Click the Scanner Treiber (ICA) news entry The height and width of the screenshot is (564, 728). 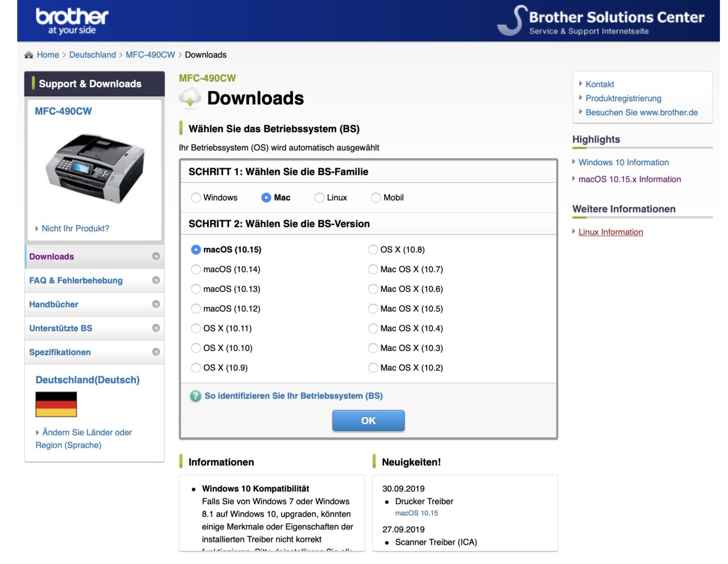click(436, 543)
